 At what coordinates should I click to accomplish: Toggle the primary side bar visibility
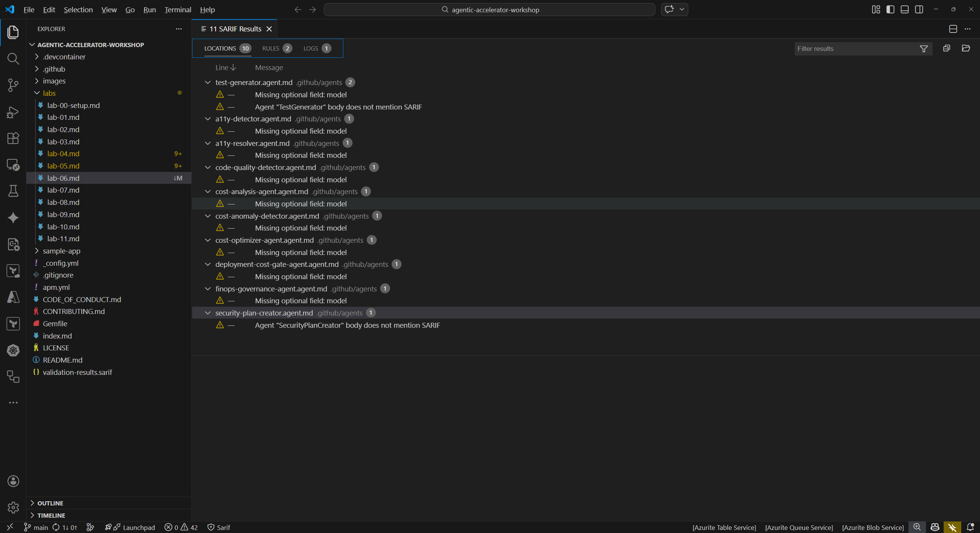point(890,9)
